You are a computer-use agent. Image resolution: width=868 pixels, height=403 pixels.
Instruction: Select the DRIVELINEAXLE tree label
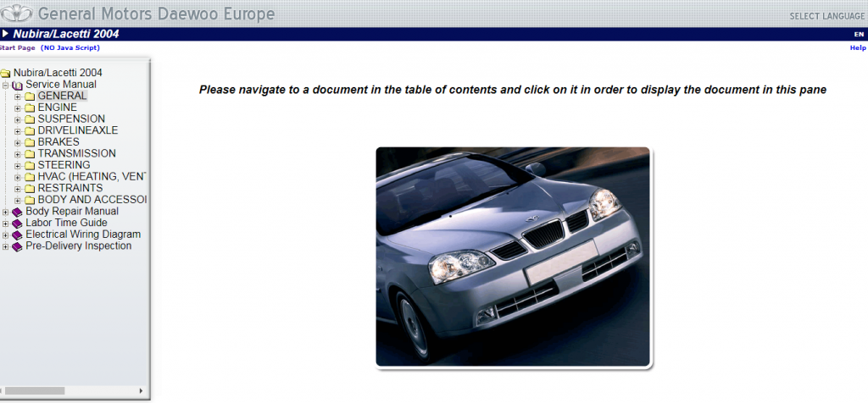[x=78, y=130]
